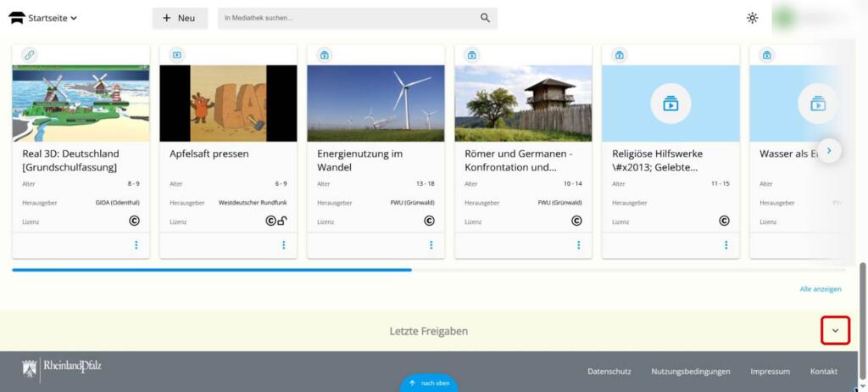868x392 pixels.
Task: Open the wind turbine thumbnail
Action: pos(376,104)
